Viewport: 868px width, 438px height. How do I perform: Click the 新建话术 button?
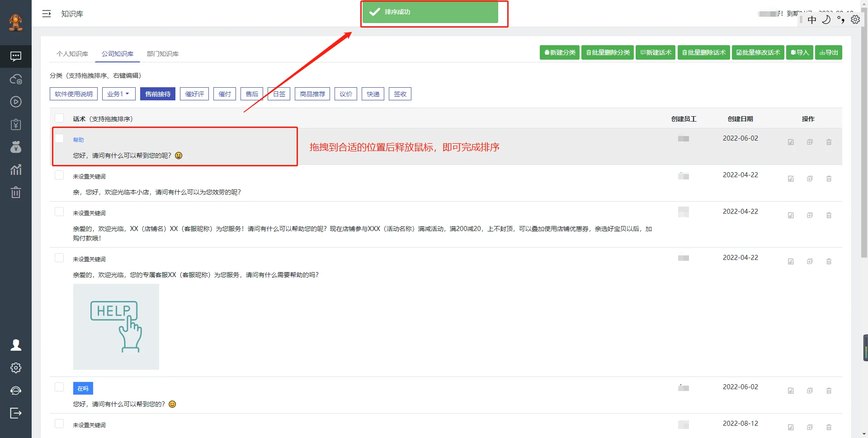click(656, 52)
